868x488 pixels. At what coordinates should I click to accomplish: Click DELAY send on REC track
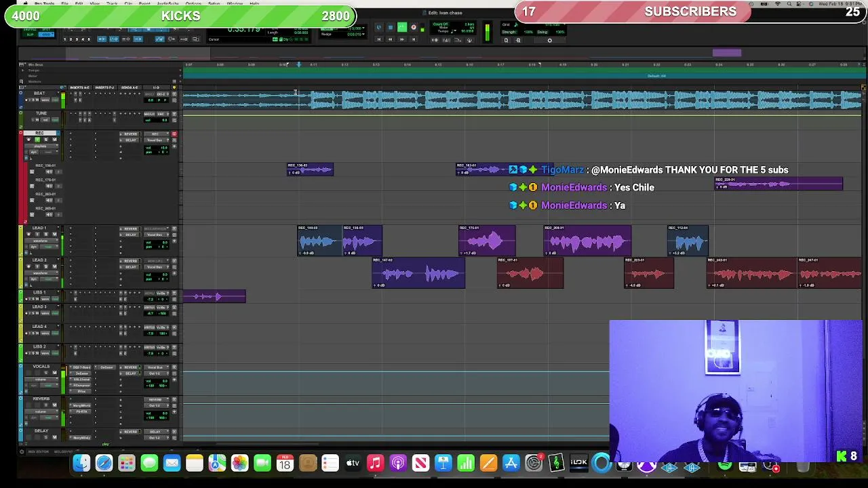pyautogui.click(x=130, y=140)
